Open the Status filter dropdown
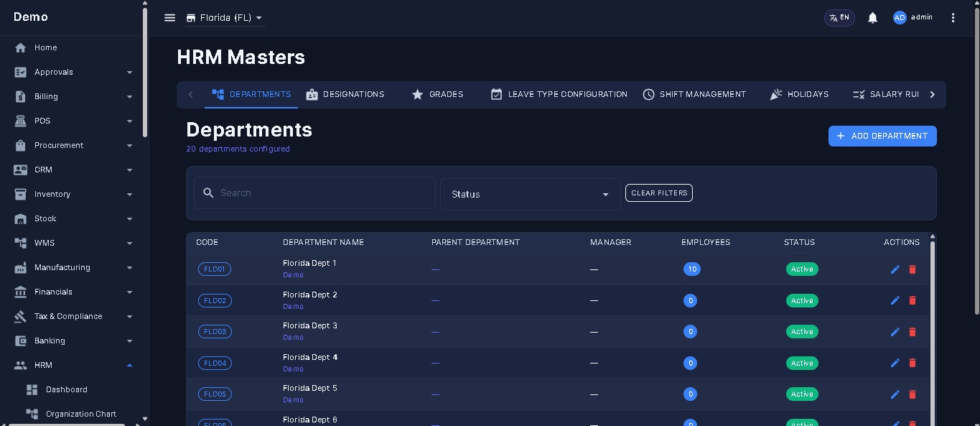This screenshot has height=426, width=980. point(531,195)
